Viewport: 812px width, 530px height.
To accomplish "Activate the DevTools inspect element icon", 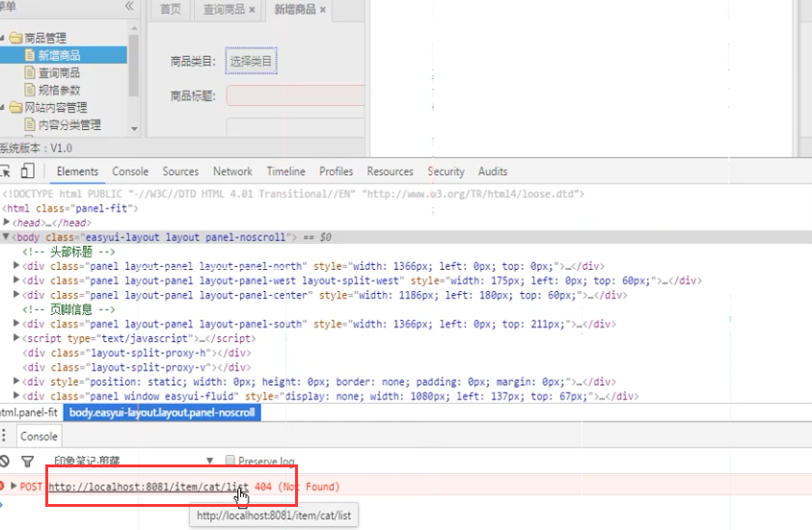I will 5,172.
